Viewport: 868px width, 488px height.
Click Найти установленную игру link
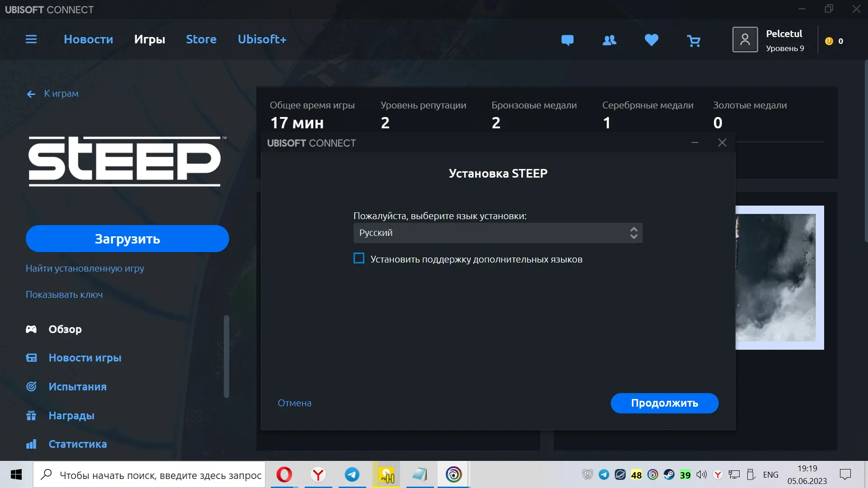(85, 268)
